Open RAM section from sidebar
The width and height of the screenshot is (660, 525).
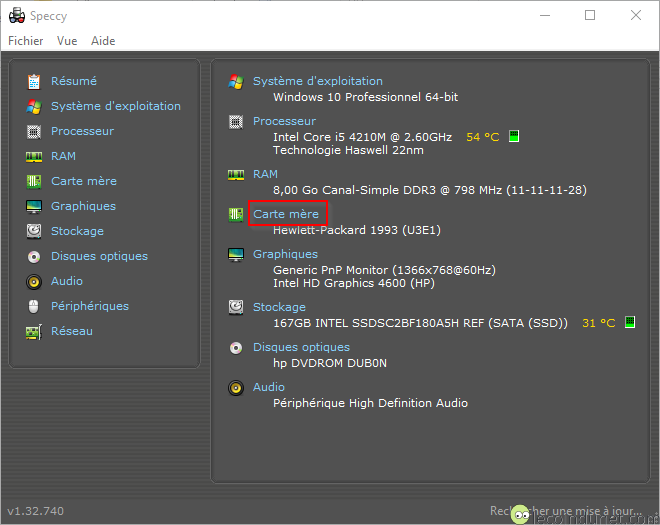click(64, 156)
